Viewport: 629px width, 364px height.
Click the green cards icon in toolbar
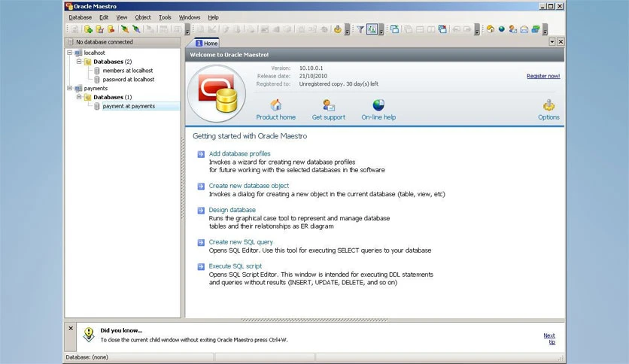click(x=536, y=29)
